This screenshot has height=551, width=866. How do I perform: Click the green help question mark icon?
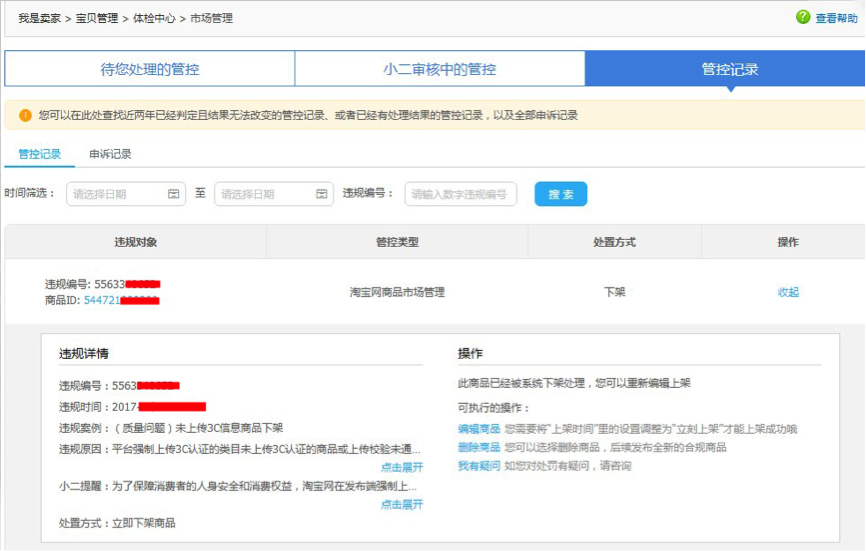[x=803, y=17]
